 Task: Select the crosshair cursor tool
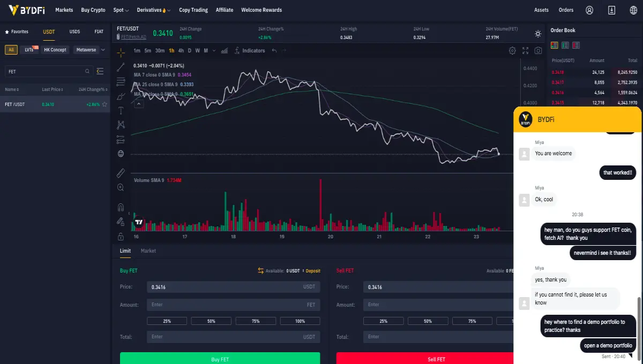(121, 52)
